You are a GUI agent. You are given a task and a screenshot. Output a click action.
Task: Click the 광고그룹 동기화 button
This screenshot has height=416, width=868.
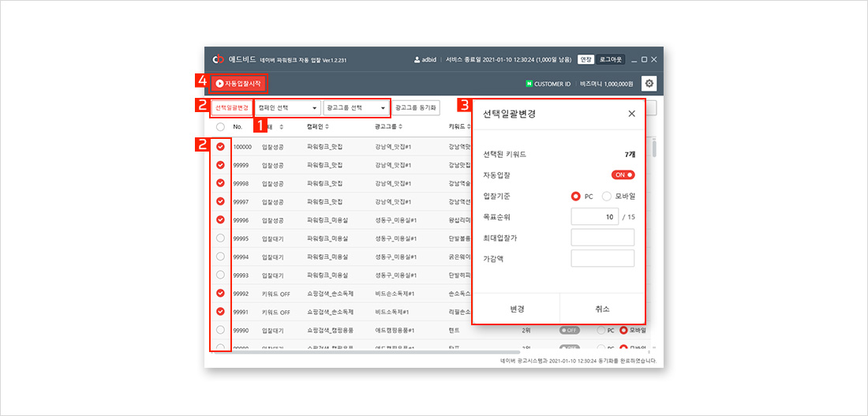pyautogui.click(x=417, y=107)
